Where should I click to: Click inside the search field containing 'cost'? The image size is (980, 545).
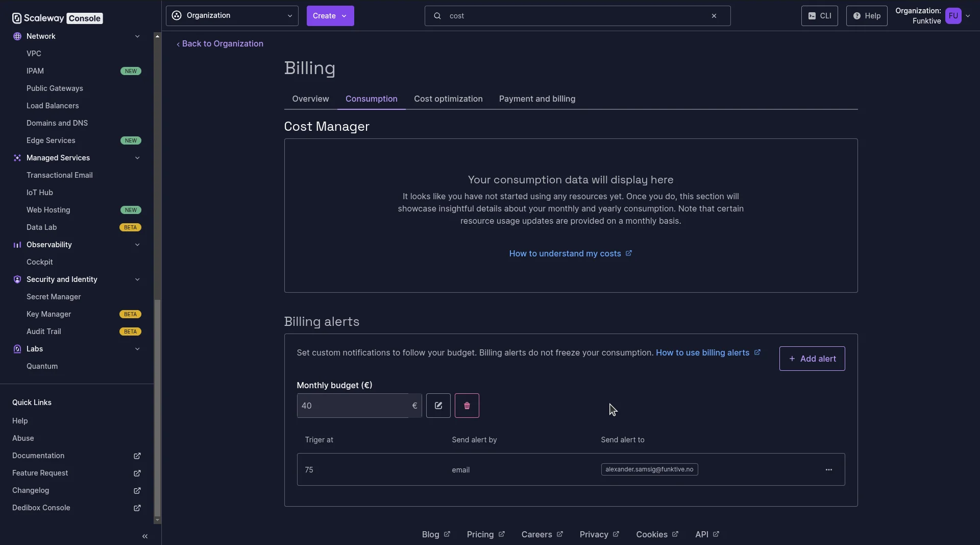(577, 16)
